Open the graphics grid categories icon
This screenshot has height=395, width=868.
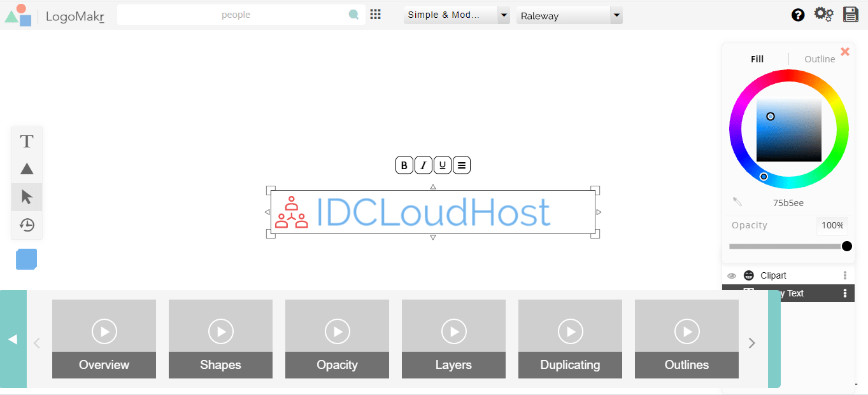376,15
